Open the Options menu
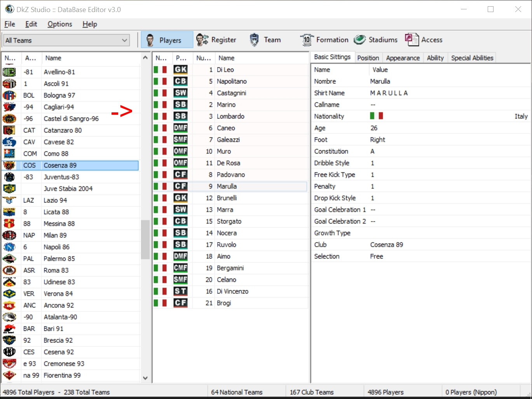This screenshot has width=532, height=399. (x=60, y=24)
